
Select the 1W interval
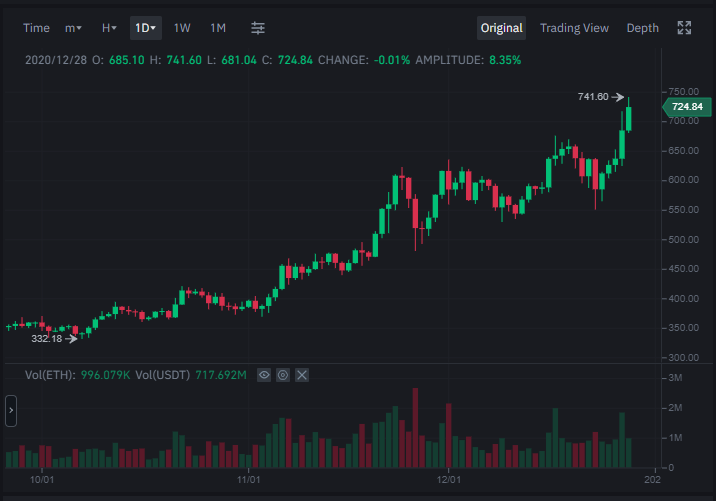pos(182,28)
